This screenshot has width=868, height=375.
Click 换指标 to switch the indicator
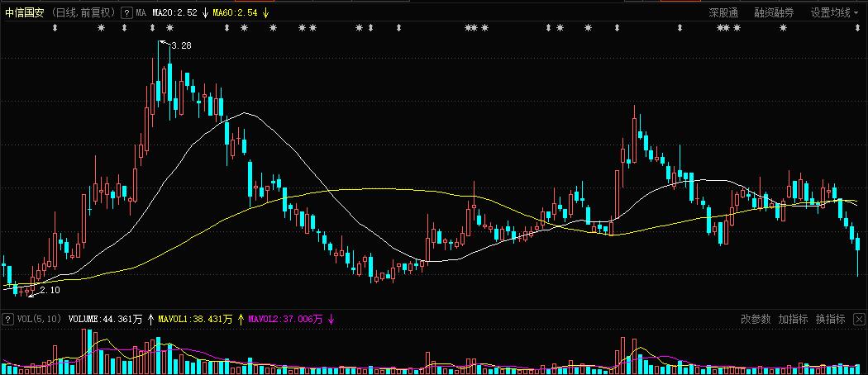[830, 319]
